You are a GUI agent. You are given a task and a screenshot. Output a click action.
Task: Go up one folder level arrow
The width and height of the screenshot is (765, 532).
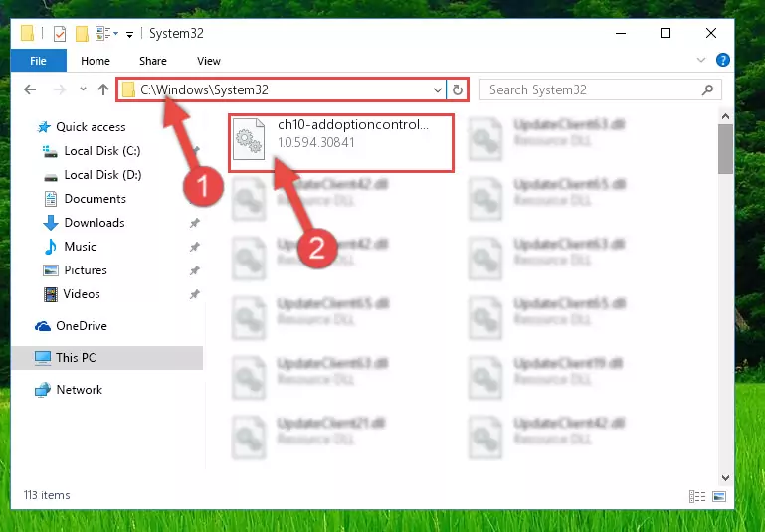pyautogui.click(x=102, y=89)
